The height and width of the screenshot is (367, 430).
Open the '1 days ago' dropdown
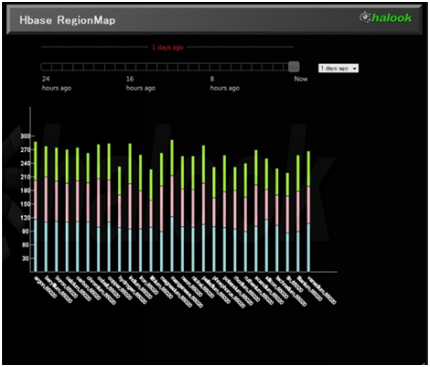(x=338, y=68)
